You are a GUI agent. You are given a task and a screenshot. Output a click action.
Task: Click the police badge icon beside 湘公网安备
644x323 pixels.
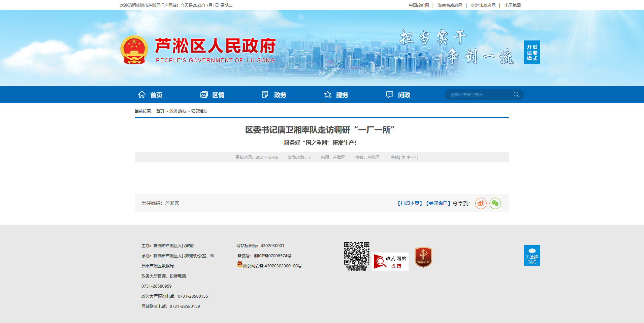(239, 264)
